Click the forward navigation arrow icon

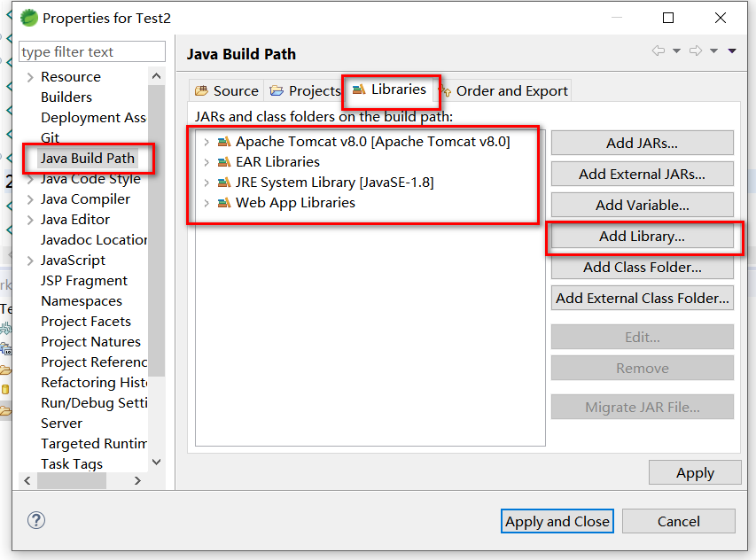click(695, 51)
